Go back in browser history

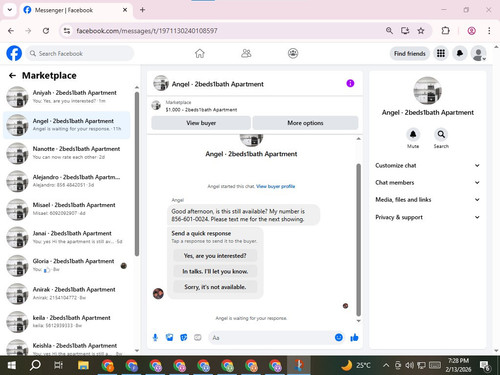[x=11, y=31]
